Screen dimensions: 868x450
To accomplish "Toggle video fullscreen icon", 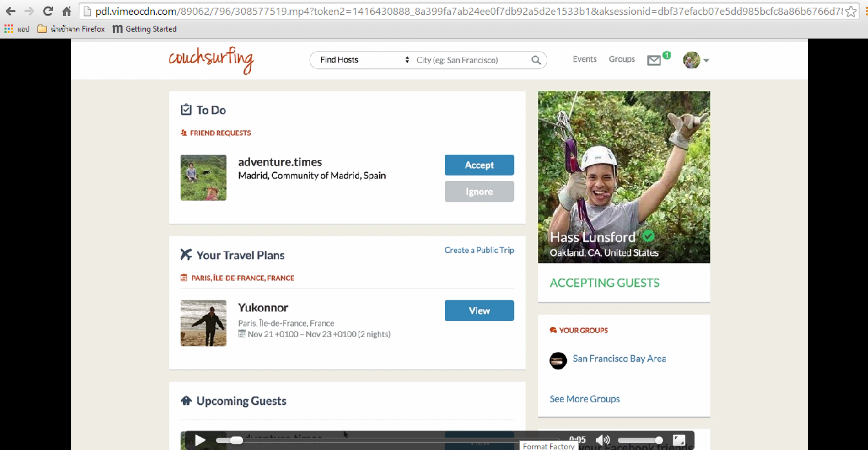I will point(678,440).
